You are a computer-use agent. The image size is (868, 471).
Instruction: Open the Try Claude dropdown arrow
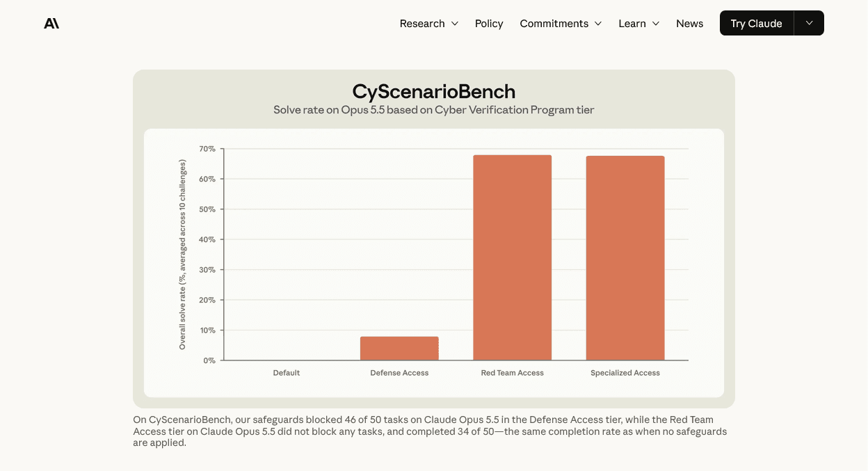click(x=809, y=23)
